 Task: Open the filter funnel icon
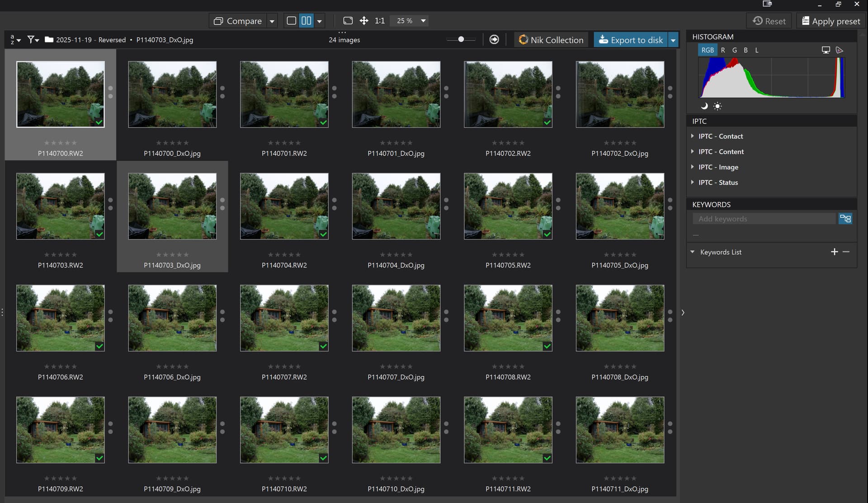point(33,40)
